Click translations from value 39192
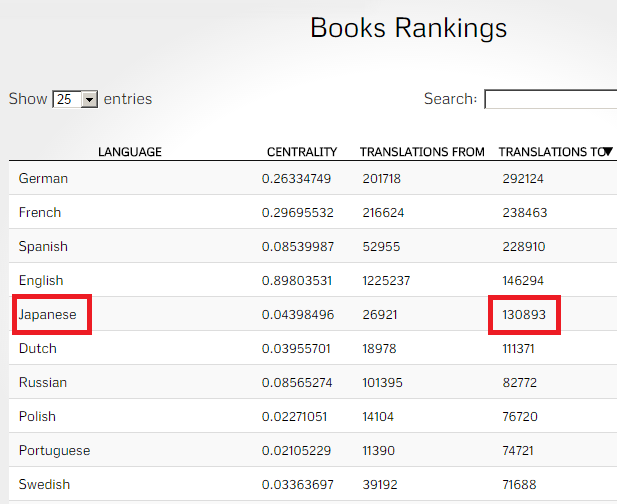Viewport: 617px width, 504px height. point(380,484)
